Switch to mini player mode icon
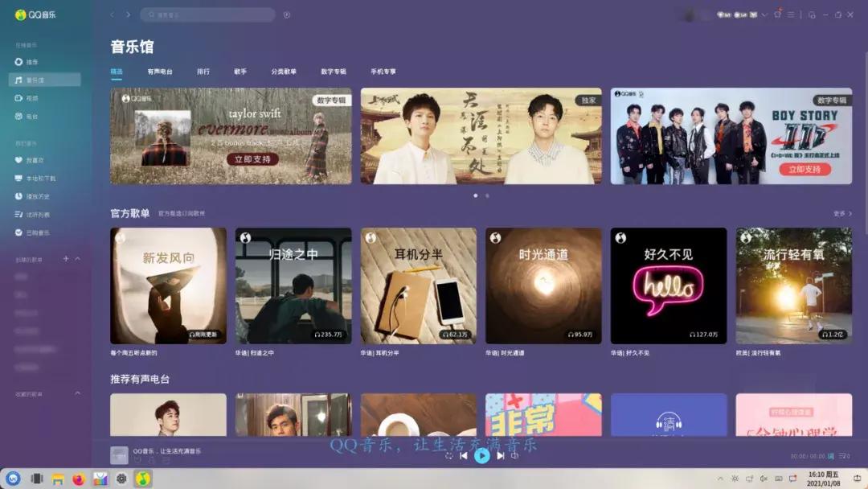 [812, 15]
